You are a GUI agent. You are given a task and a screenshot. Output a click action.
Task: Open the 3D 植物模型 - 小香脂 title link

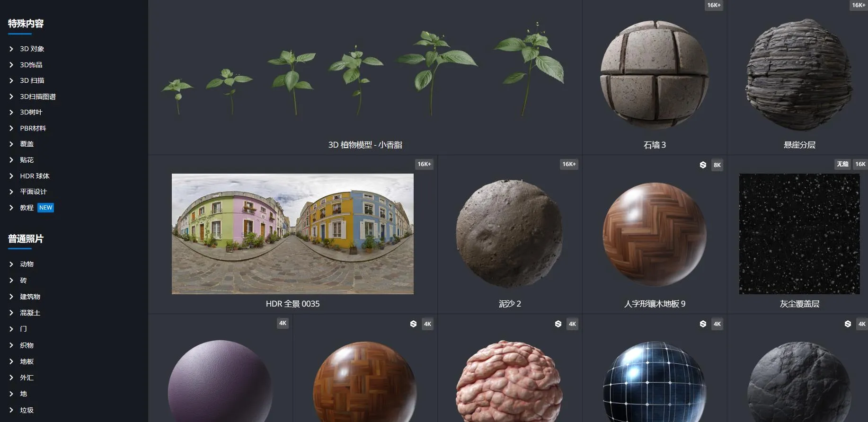(x=365, y=145)
